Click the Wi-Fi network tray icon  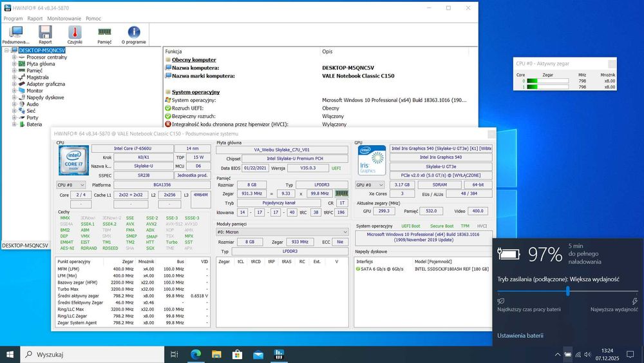578,355
